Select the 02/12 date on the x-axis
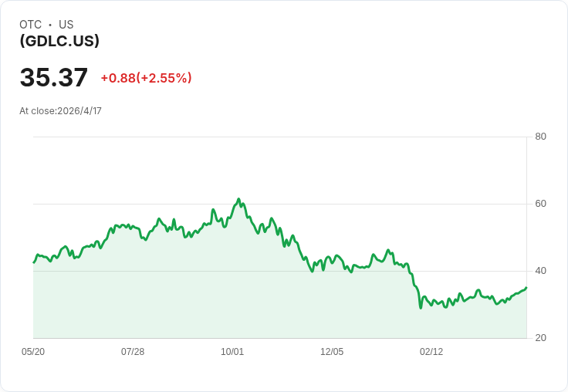 tap(431, 352)
